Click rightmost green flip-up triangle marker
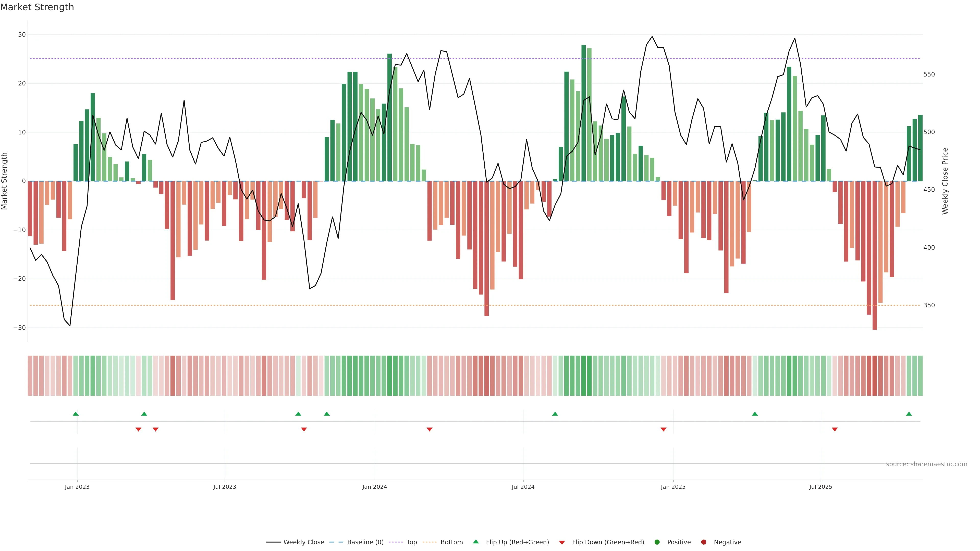The height and width of the screenshot is (551, 980). 909,414
